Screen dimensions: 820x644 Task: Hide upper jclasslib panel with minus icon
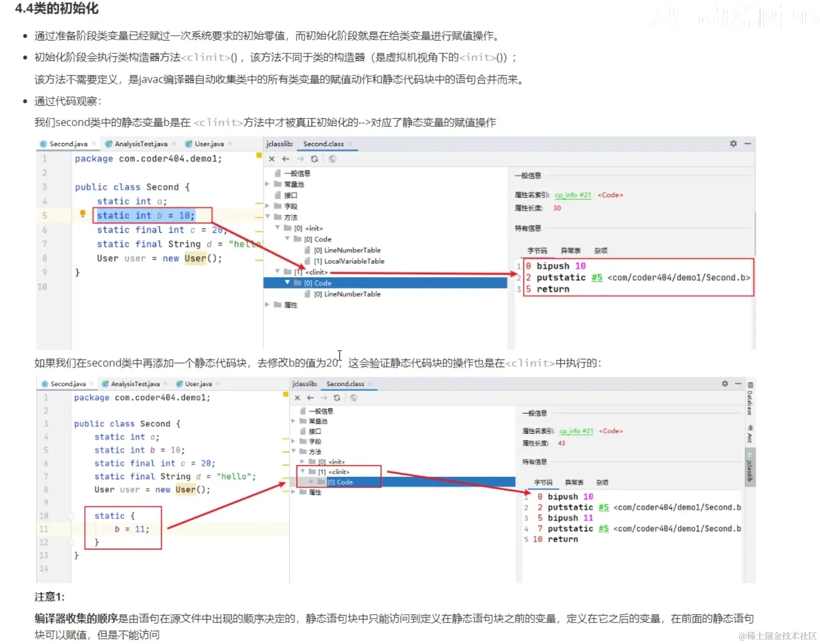coord(748,144)
